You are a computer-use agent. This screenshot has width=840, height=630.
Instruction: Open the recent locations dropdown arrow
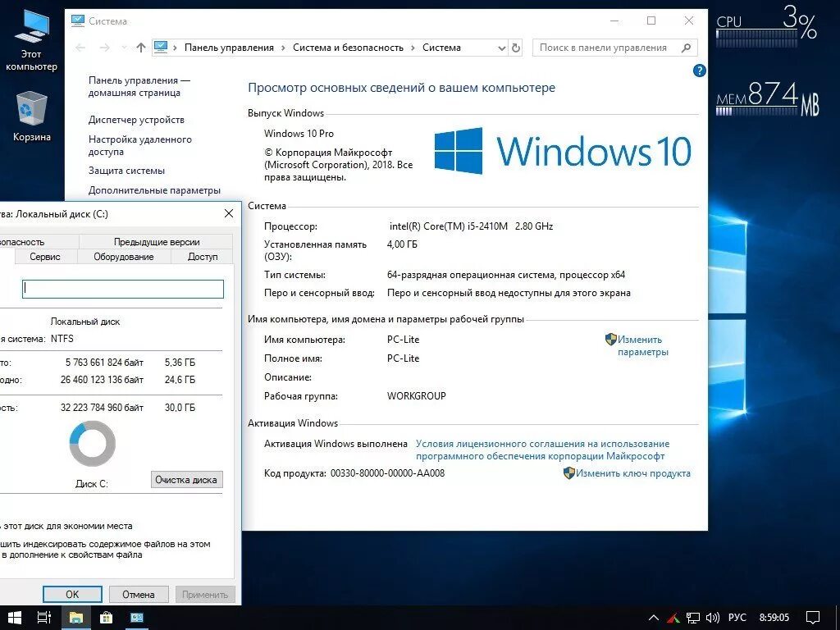pos(125,48)
